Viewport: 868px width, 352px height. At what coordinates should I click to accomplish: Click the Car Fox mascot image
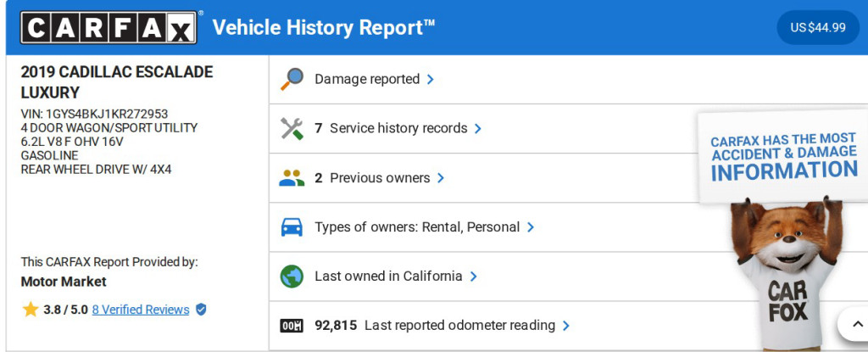pos(784,271)
